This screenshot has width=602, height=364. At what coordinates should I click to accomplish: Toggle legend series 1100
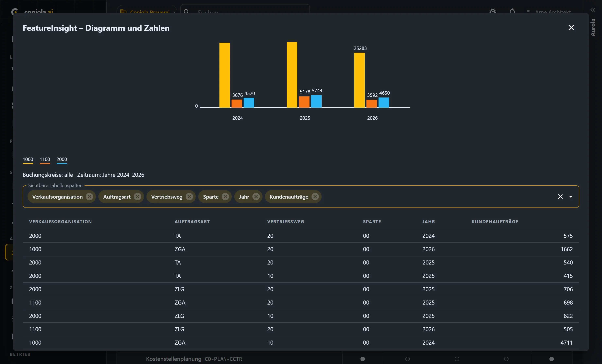coord(45,160)
